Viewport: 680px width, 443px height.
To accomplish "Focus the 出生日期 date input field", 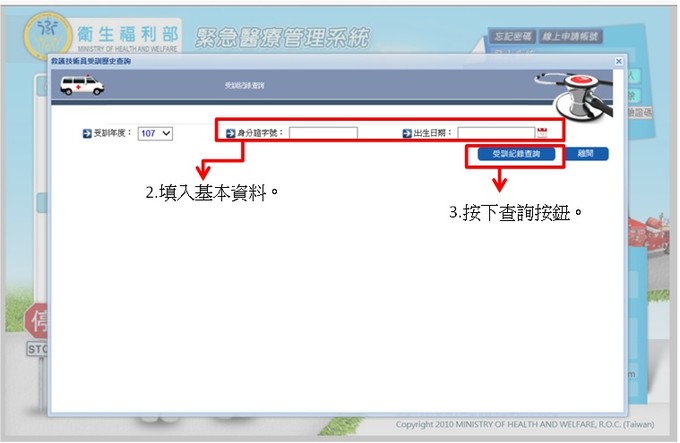I will coord(496,132).
